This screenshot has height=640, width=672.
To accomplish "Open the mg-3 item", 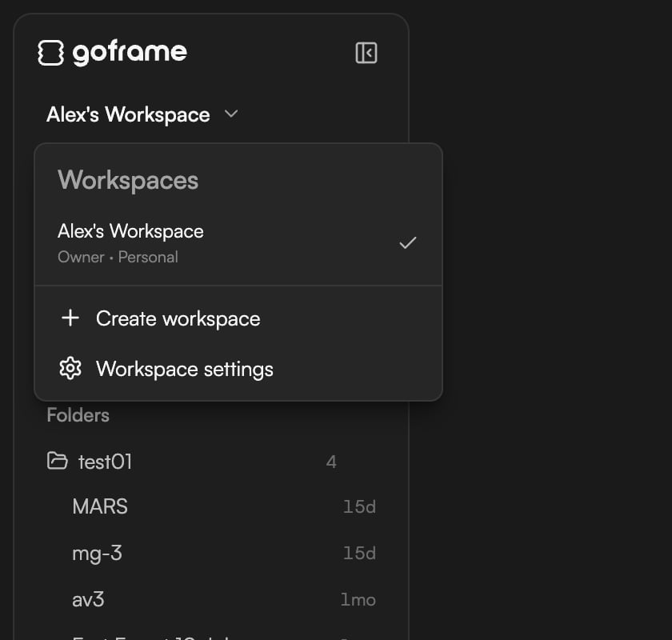I will (x=224, y=553).
